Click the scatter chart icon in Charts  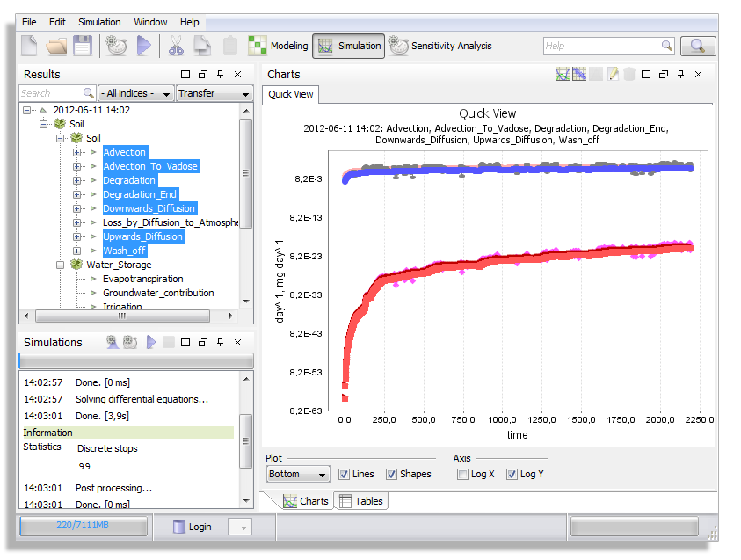(579, 74)
